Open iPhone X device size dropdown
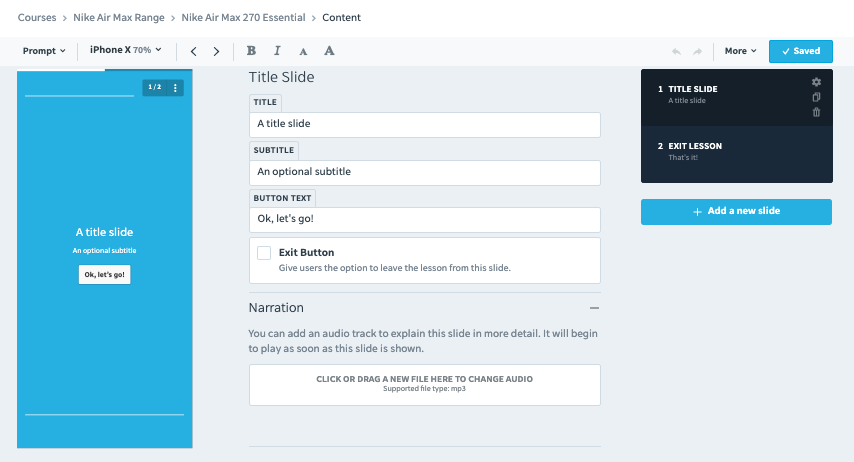Screen dimensions: 854x462 pos(126,50)
